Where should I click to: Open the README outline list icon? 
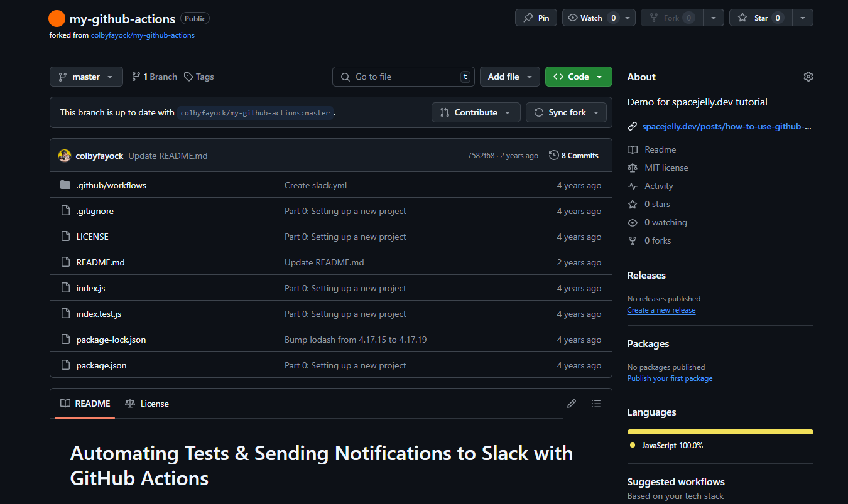coord(596,404)
